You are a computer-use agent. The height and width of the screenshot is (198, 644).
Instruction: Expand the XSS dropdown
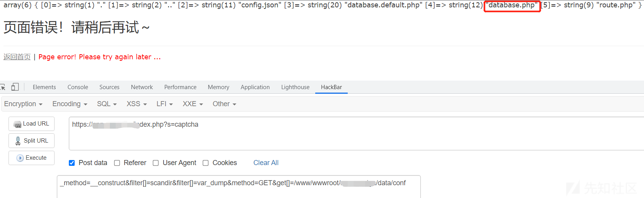tap(137, 104)
